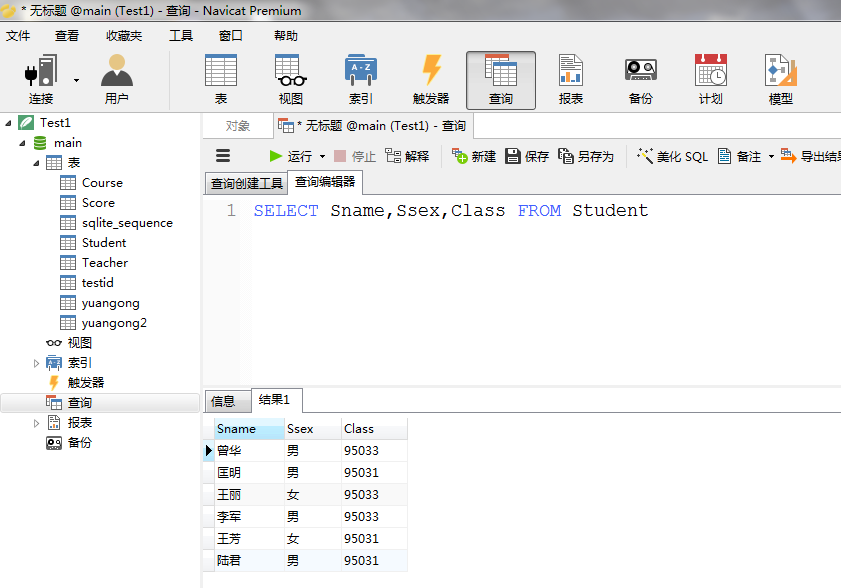Viewport: 841px width, 588px height.
Task: Open the dropdown arrow beside 连接 icon
Action: coord(76,80)
